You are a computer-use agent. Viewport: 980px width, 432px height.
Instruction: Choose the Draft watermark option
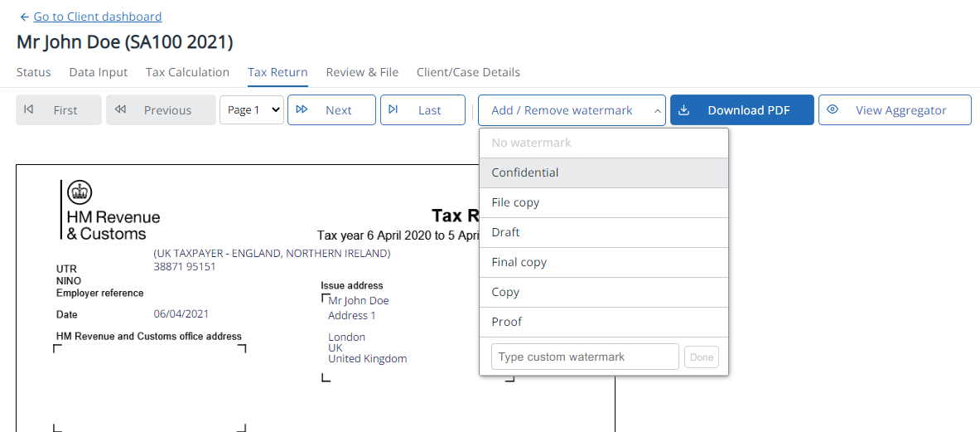(505, 232)
